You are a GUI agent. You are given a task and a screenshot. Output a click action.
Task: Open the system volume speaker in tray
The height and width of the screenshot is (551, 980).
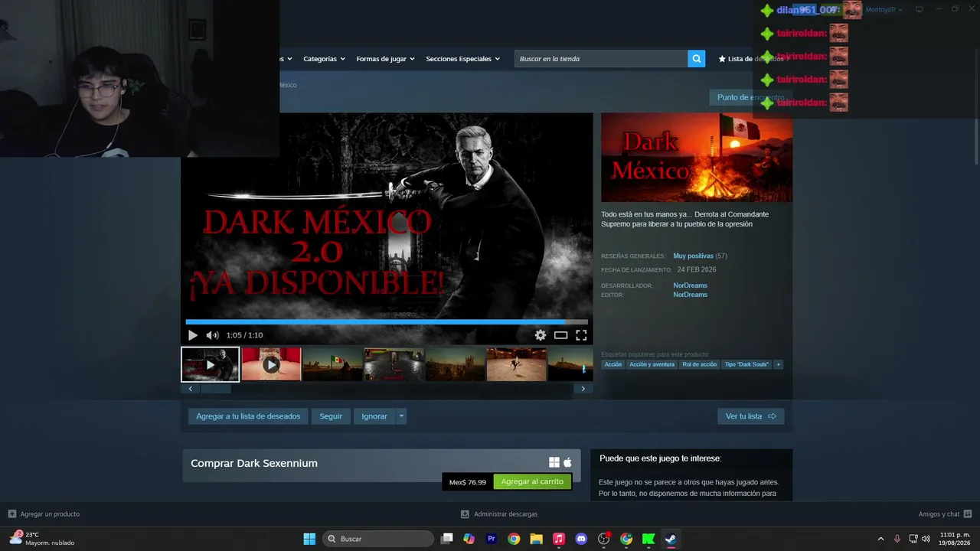926,539
